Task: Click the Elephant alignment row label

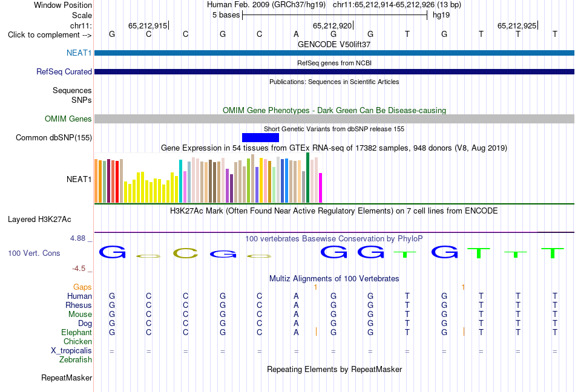Action: [76, 332]
